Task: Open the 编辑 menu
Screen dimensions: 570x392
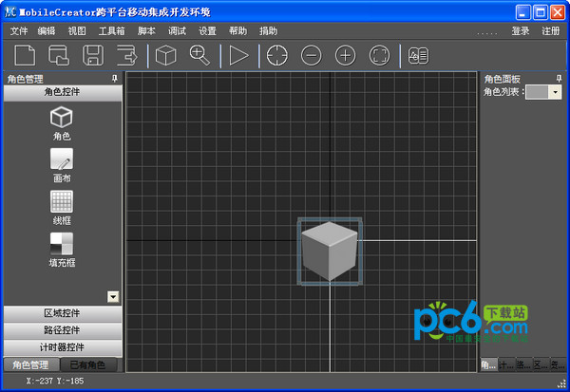Action: 47,31
